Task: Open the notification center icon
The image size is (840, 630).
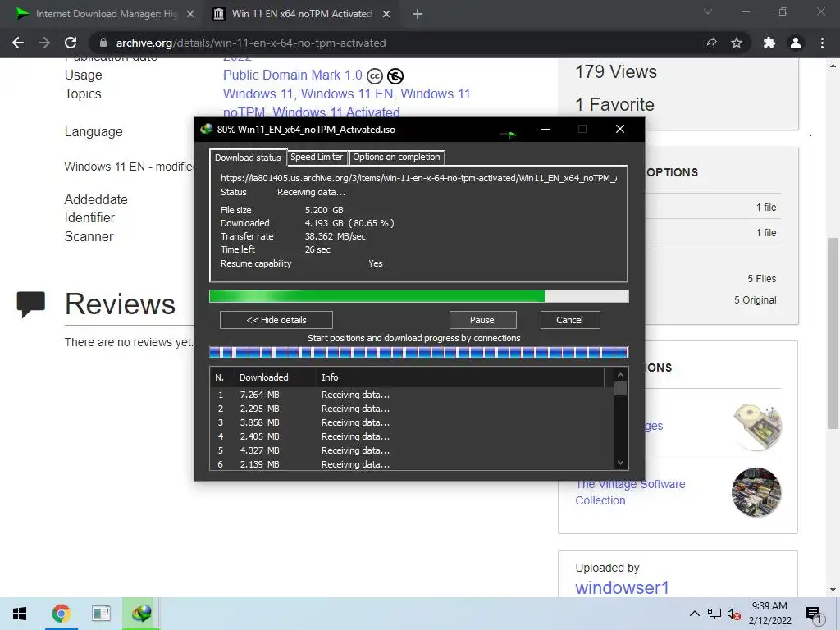Action: pos(814,614)
